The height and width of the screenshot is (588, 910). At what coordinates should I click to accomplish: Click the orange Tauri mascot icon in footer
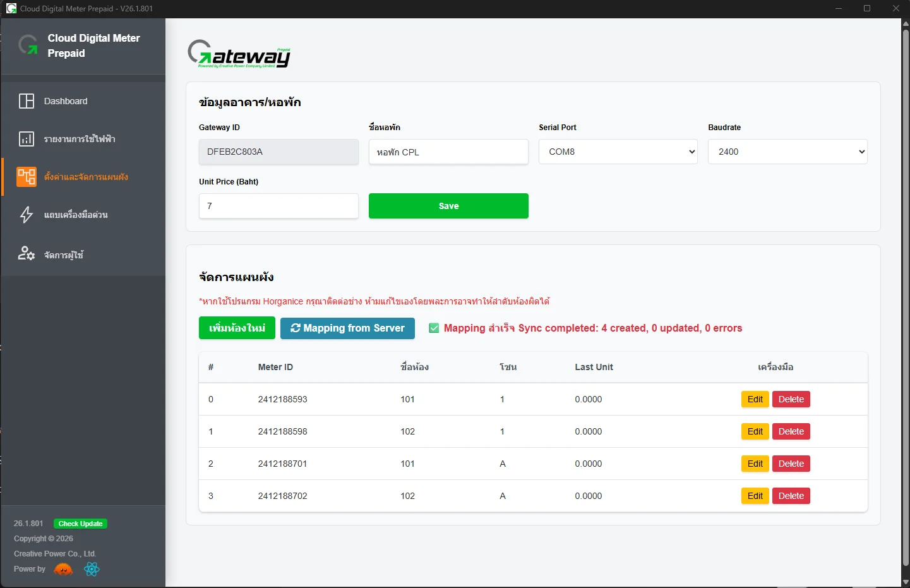(x=64, y=569)
